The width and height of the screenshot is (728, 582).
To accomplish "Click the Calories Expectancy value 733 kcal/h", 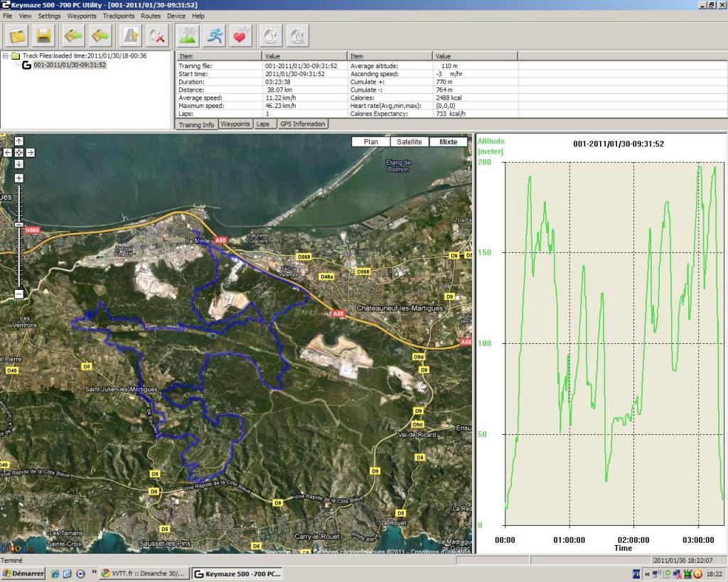I will [451, 114].
